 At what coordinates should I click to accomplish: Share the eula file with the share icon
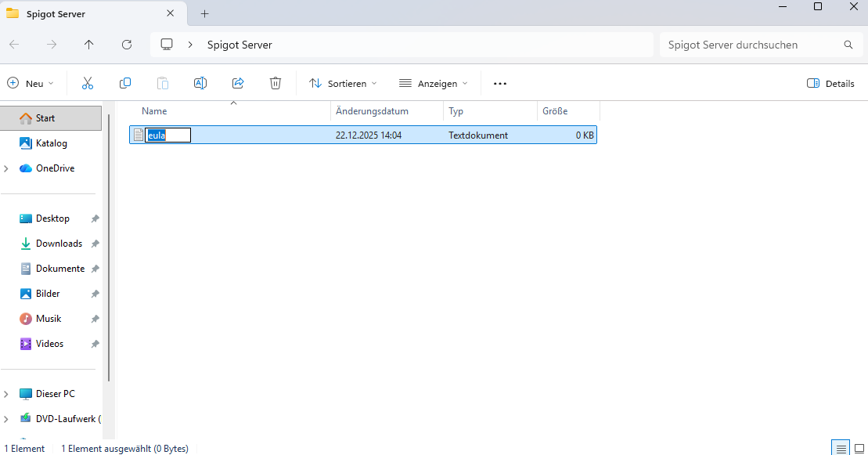(237, 83)
